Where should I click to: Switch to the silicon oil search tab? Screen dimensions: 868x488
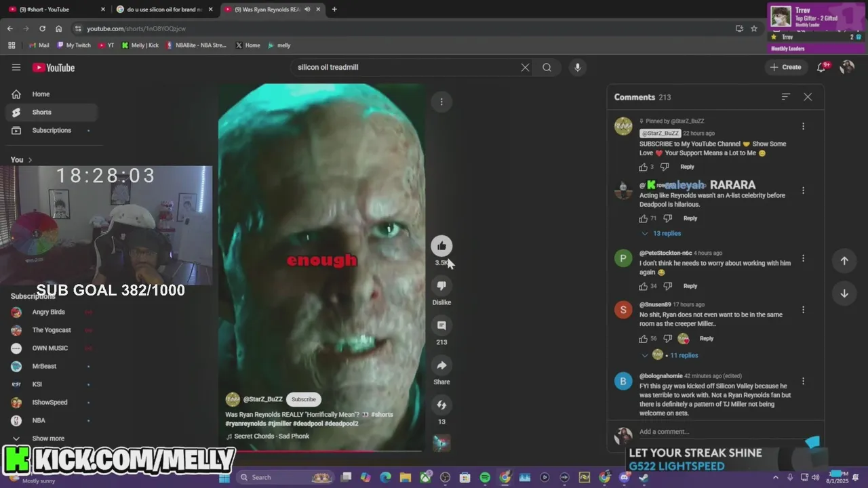click(x=165, y=9)
